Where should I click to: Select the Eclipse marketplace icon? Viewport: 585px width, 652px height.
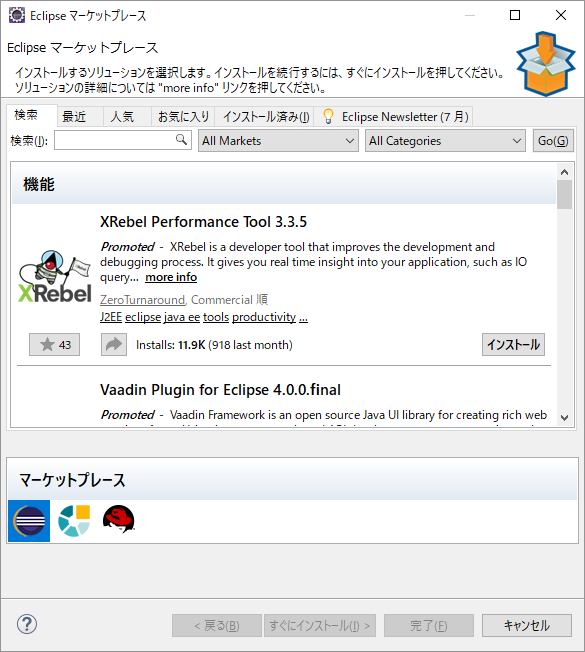click(x=29, y=521)
